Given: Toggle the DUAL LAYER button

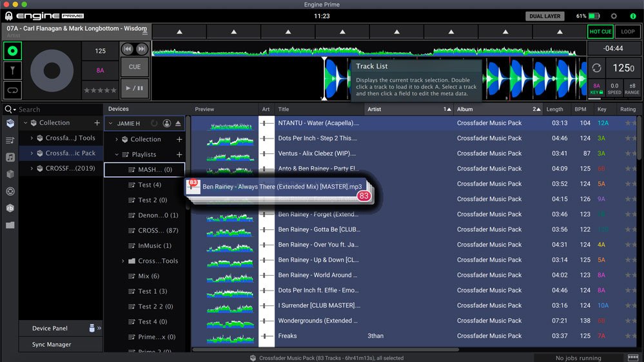Looking at the screenshot, I should click(x=545, y=16).
